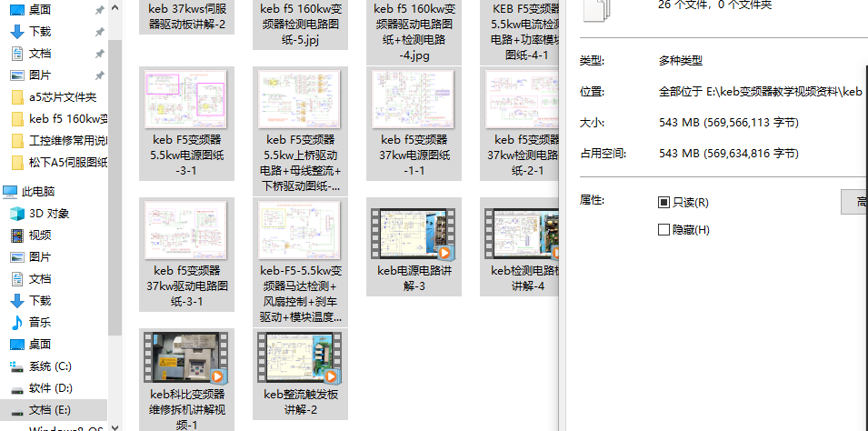Screen dimensions: 868x431
Task: Toggle the 只读(R) checkbox
Action: coord(663,203)
